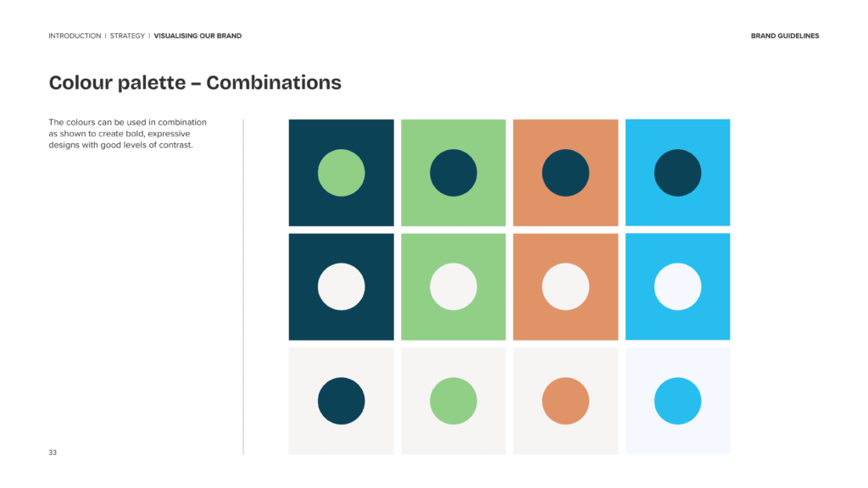Click the orange circle on off-white square
Image resolution: width=868 pixels, height=488 pixels.
point(565,401)
